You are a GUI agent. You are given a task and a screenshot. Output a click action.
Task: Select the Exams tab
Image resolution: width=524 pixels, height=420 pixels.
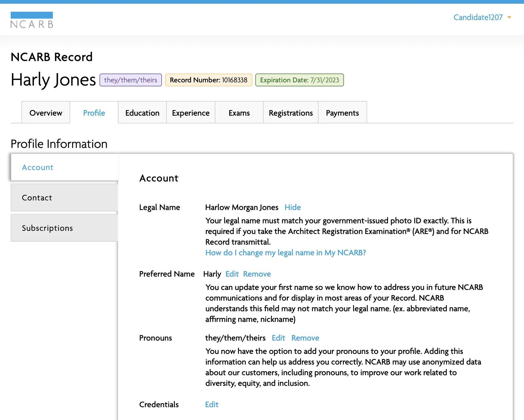pos(239,112)
